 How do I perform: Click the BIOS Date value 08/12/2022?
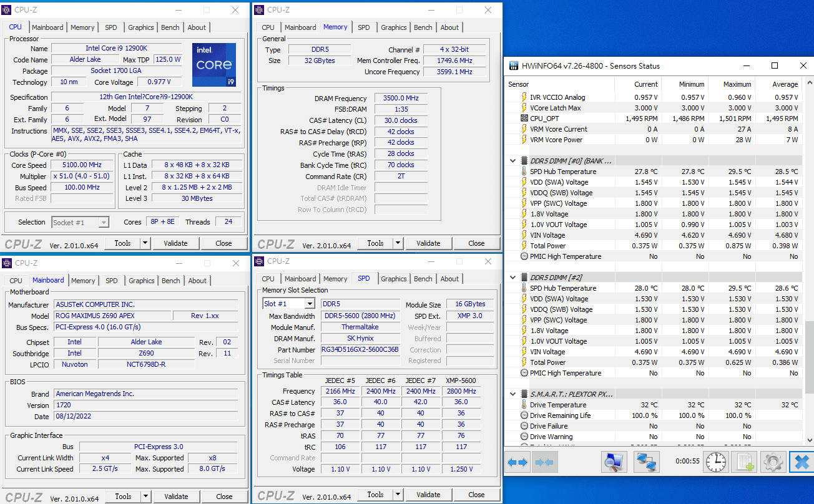coord(145,416)
